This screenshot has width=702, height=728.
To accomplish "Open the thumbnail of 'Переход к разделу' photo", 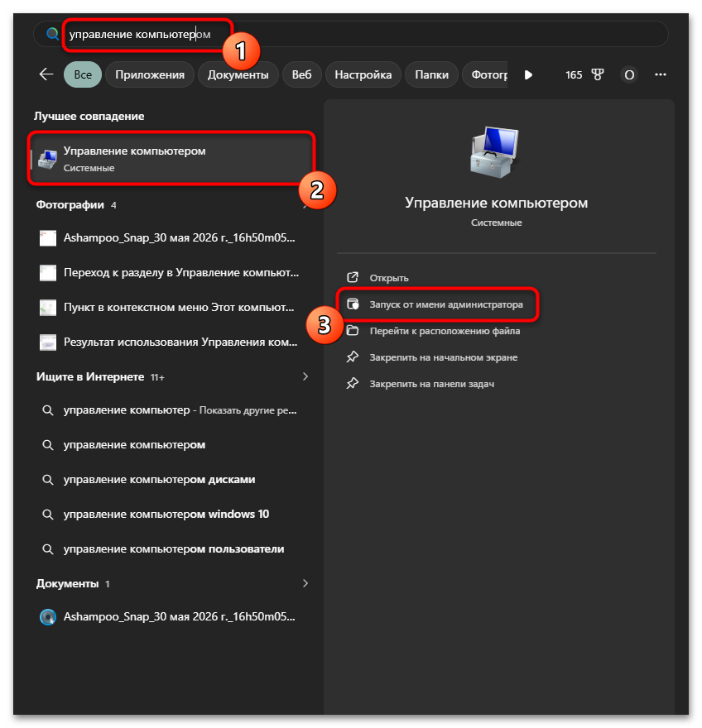I will click(48, 272).
